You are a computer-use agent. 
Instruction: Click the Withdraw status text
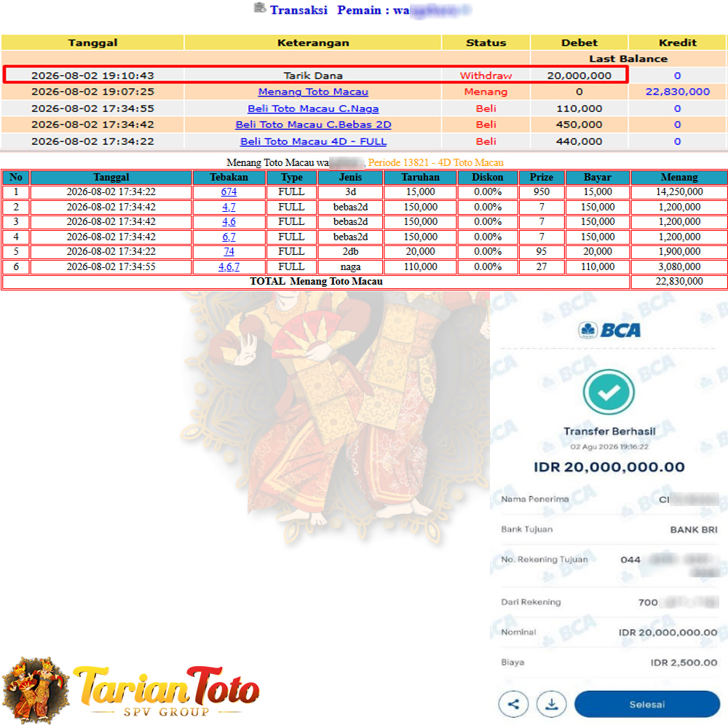(486, 76)
